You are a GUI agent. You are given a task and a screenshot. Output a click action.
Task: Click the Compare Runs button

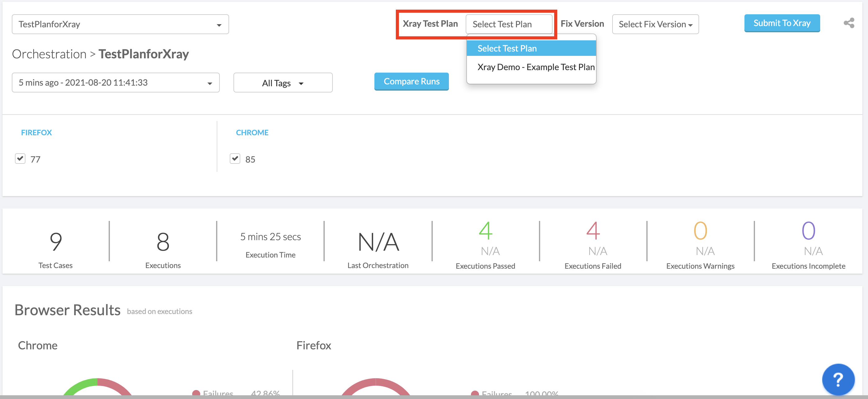411,82
